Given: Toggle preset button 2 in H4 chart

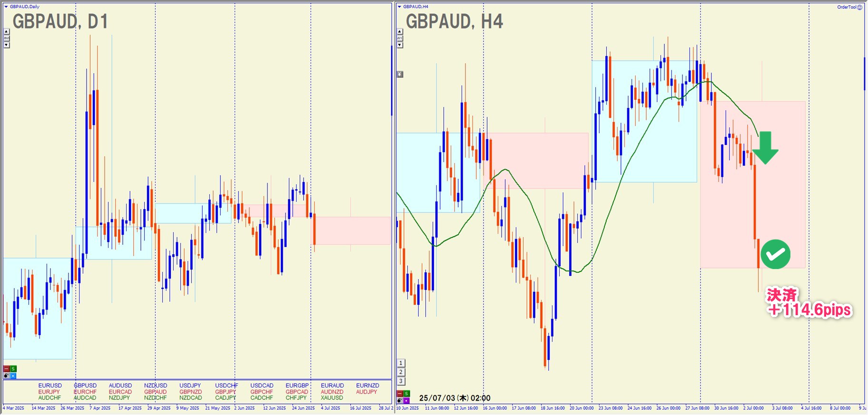Looking at the screenshot, I should coord(401,372).
